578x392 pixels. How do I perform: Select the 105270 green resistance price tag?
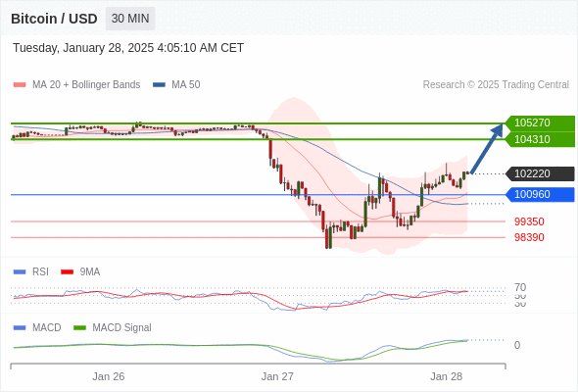tap(540, 122)
